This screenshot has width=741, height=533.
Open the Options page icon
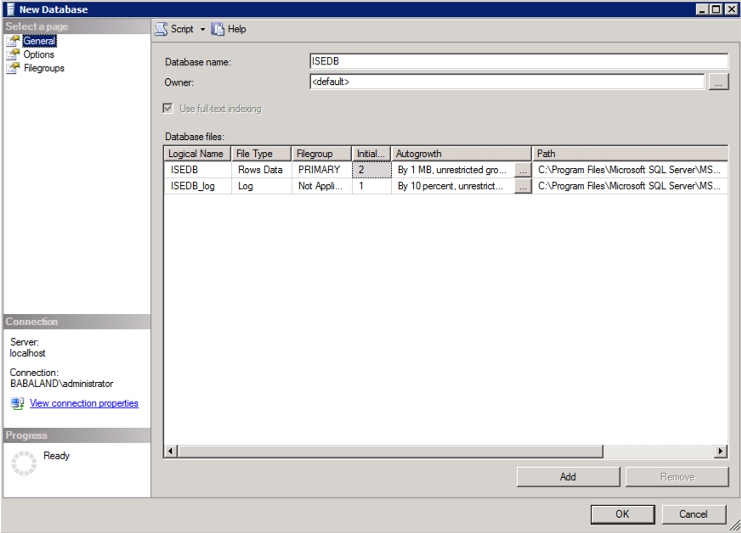(13, 55)
